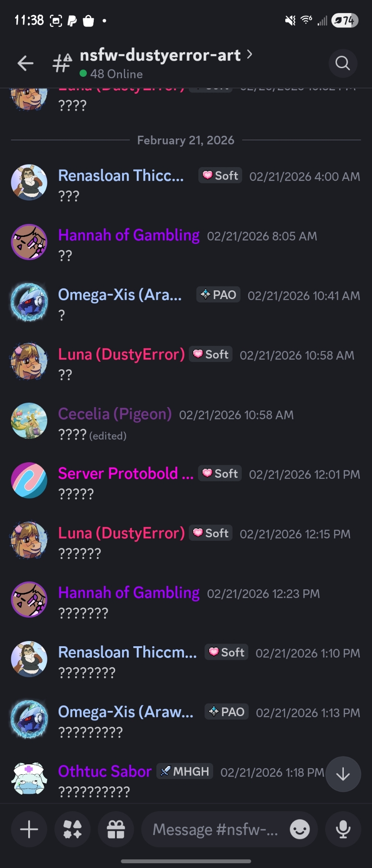Tap the MHGH server tag badge

pos(184,771)
